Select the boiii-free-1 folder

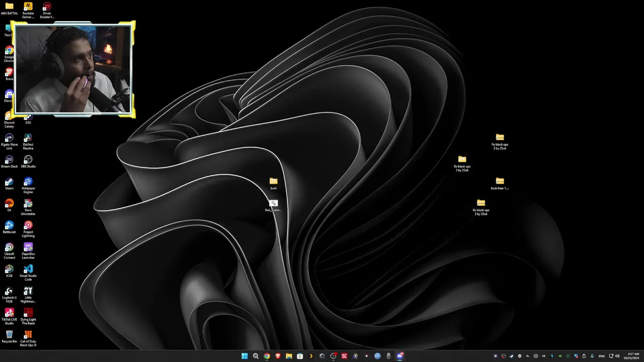click(500, 184)
